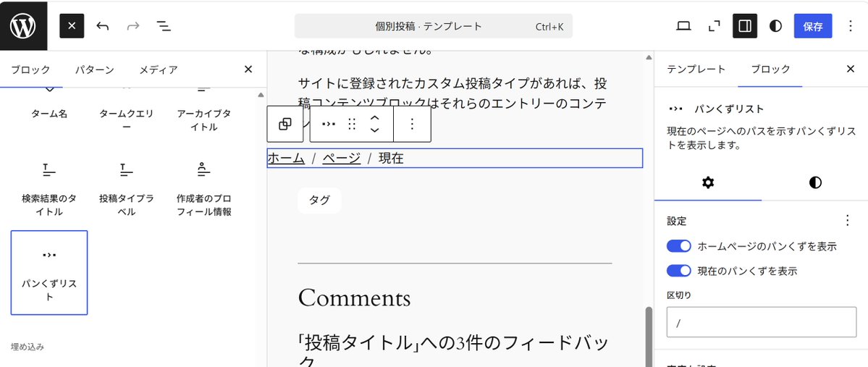This screenshot has height=367, width=868.
Task: Toggle the settings sidebar panel icon
Action: (x=744, y=26)
